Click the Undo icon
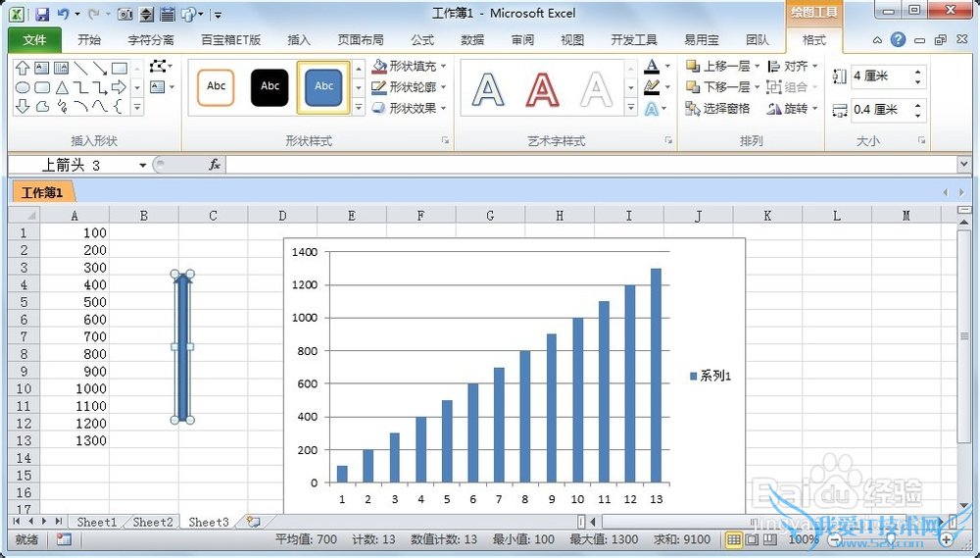Image resolution: width=980 pixels, height=558 pixels. click(63, 14)
